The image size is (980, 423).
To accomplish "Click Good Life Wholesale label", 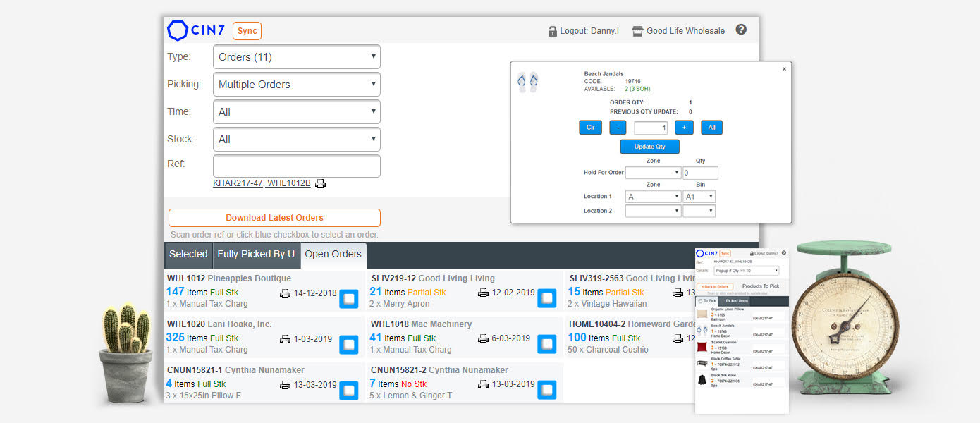I will pyautogui.click(x=685, y=31).
